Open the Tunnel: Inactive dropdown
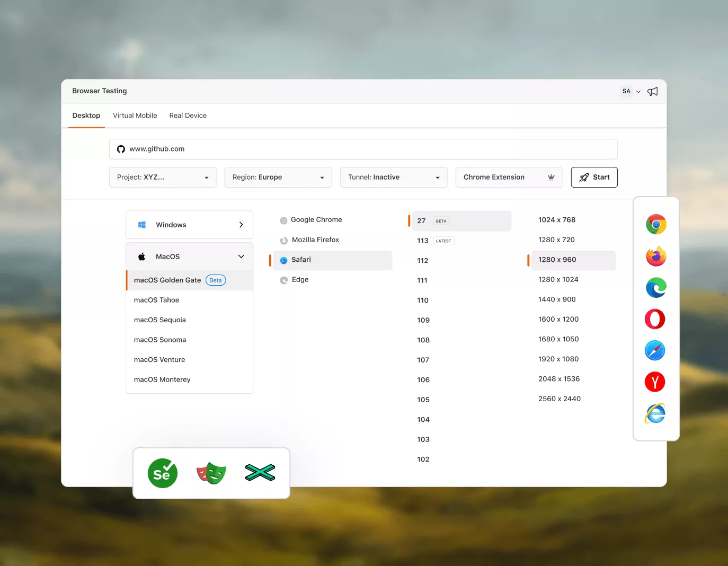 394,177
